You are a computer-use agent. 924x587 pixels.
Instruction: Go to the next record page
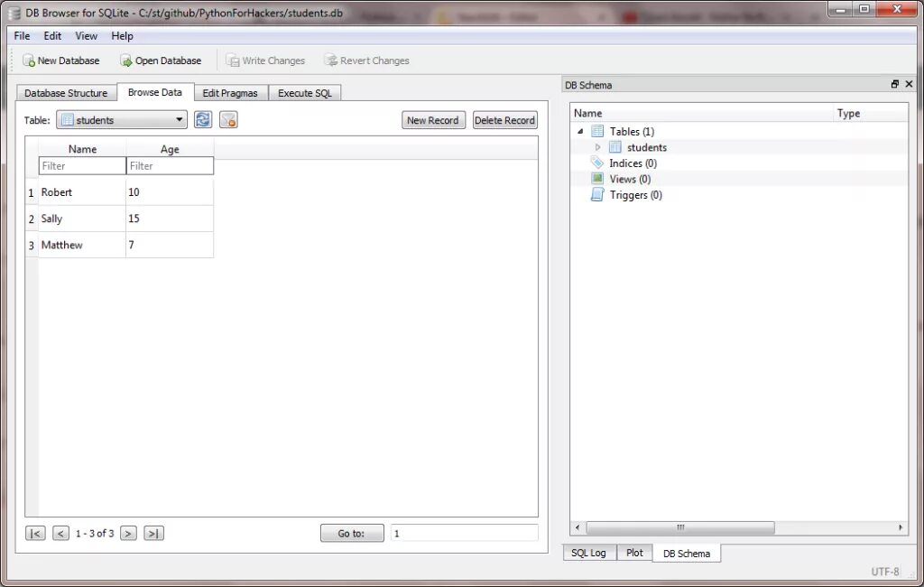coord(128,534)
